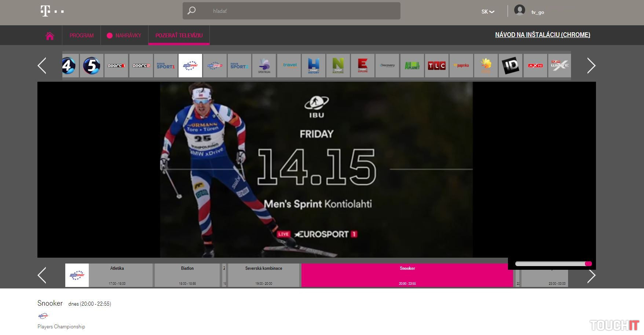The image size is (644, 335).
Task: Select the Investigation Discovery (ID) channel
Action: (x=510, y=66)
